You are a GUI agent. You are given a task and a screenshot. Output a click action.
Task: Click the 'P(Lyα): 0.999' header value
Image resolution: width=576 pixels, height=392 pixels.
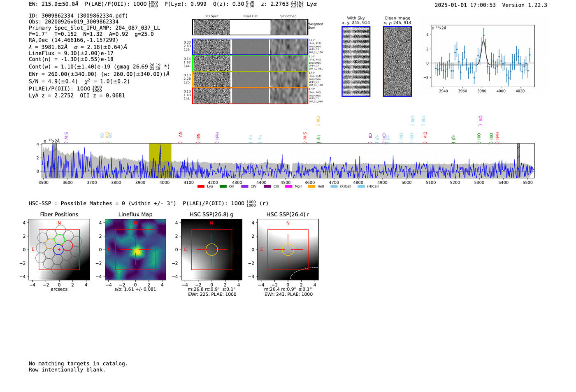click(186, 4)
